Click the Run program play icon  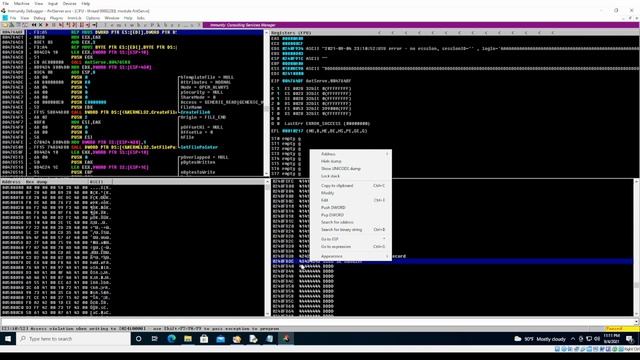(47, 25)
